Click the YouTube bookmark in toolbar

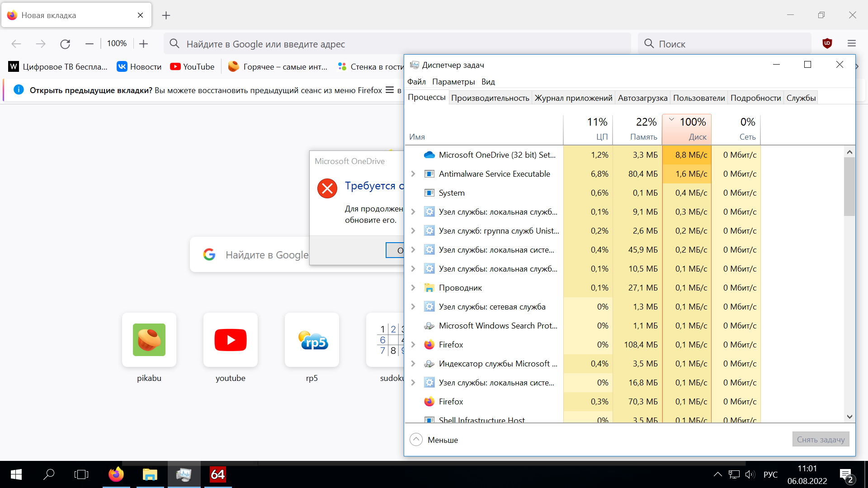[192, 67]
